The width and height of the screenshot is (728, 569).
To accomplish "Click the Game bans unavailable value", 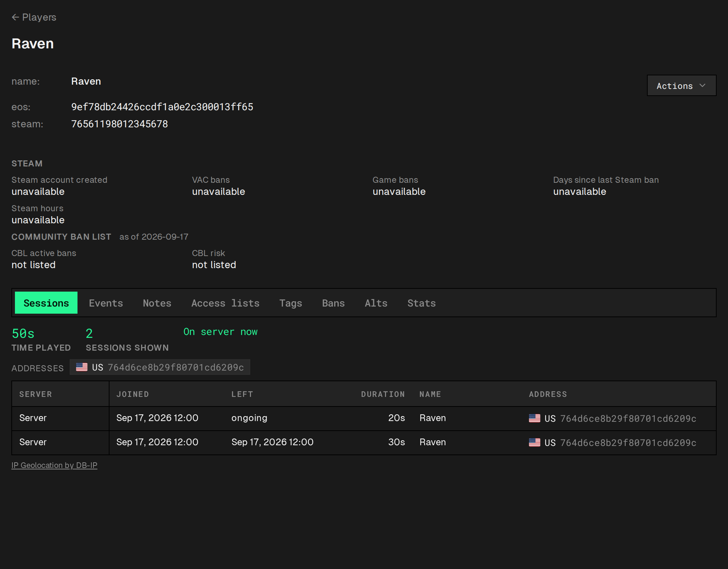I will click(399, 192).
